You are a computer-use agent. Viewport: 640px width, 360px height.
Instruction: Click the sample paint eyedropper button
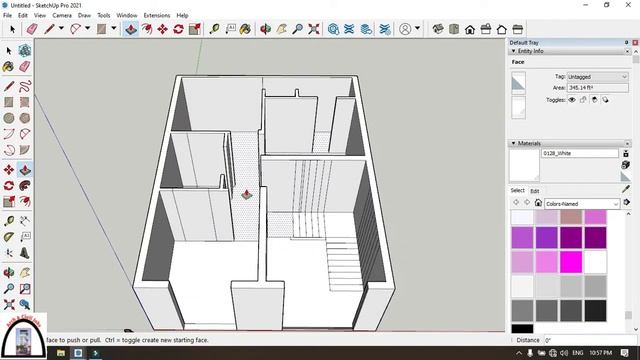point(626,189)
